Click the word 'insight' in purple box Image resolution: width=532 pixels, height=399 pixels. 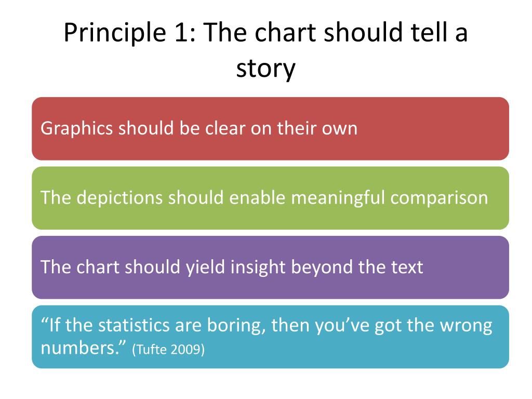(x=258, y=267)
